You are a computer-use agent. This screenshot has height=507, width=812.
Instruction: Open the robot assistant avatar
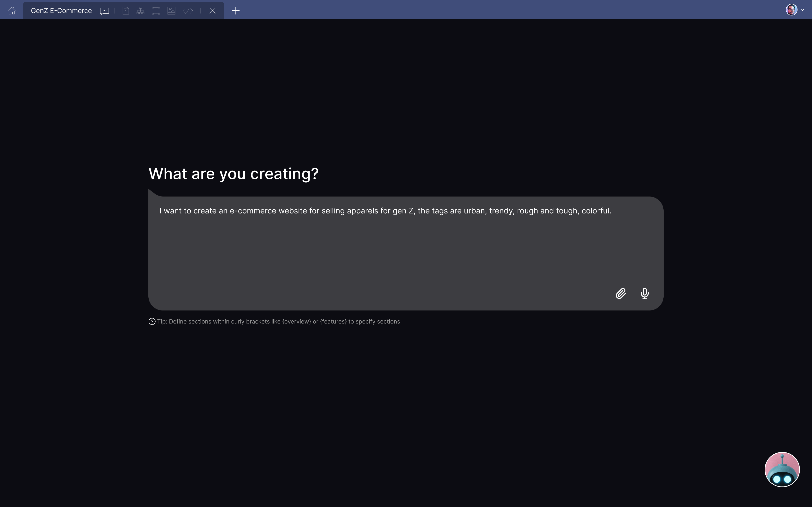(782, 469)
